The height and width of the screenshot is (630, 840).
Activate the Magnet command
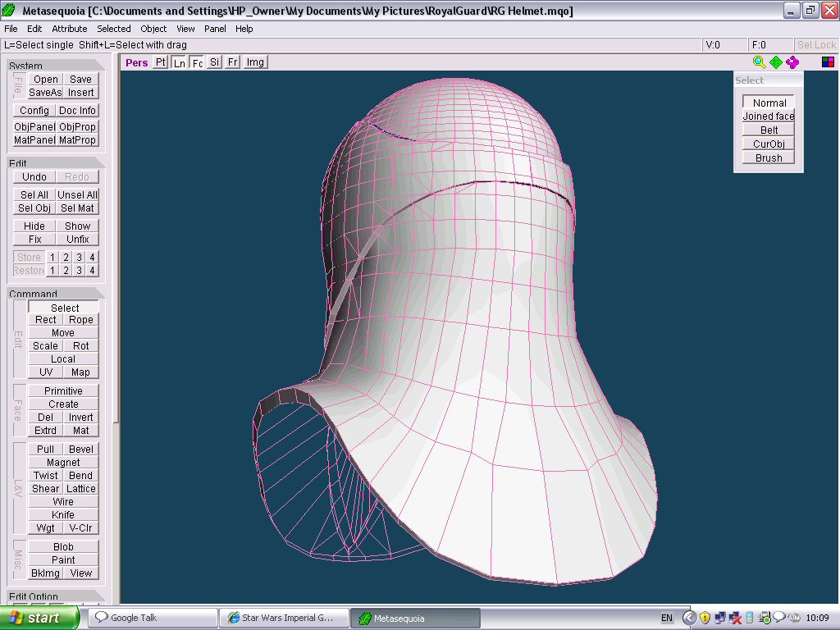pyautogui.click(x=63, y=463)
